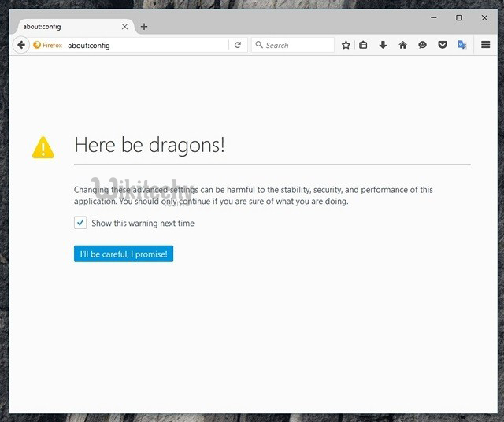Uncheck "Show this warning next time"
The image size is (504, 422).
coord(80,223)
